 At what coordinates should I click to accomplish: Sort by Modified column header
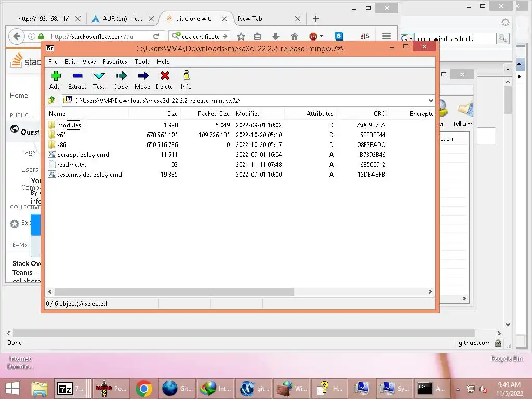click(x=259, y=114)
